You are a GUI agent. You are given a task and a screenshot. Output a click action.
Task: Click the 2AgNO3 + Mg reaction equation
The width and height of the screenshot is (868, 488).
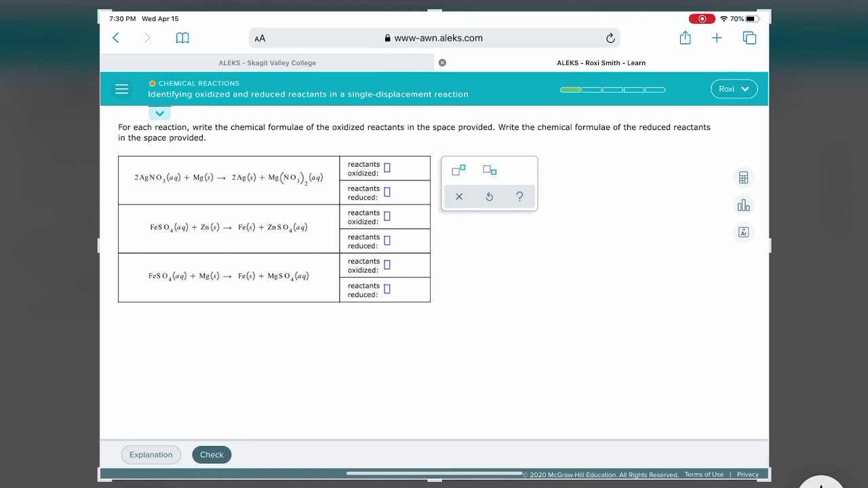(x=229, y=178)
